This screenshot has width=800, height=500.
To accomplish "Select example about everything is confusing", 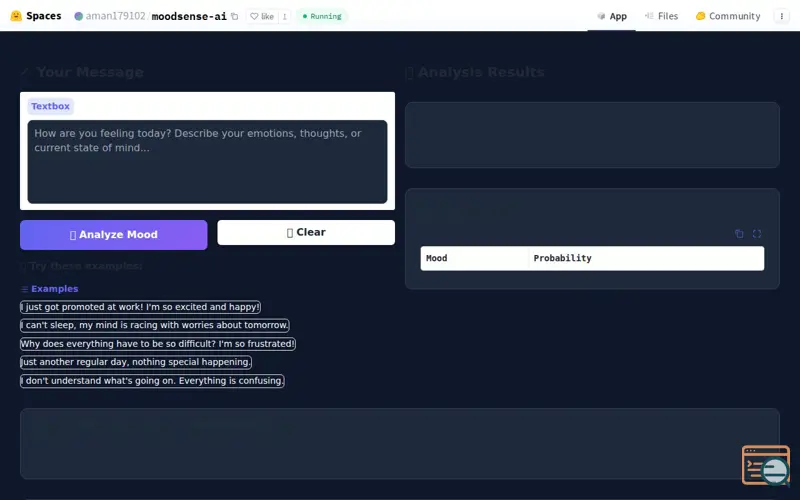I will 152,381.
